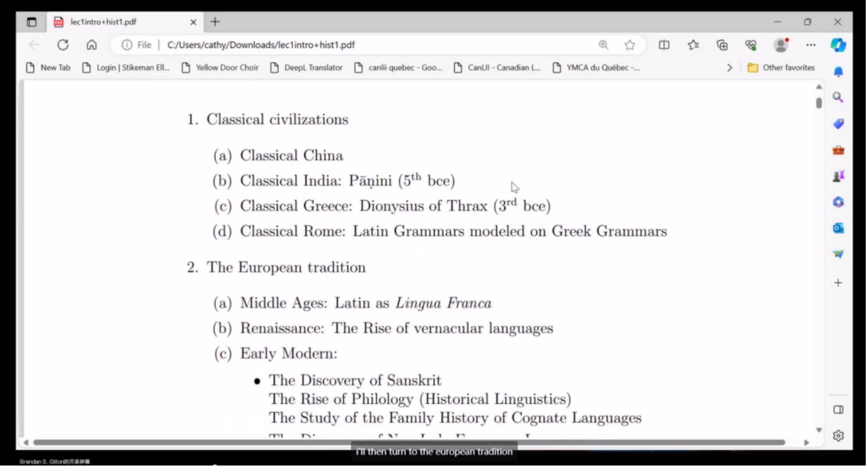Screen dimensions: 868x467
Task: Open the Collections icon
Action: 722,45
